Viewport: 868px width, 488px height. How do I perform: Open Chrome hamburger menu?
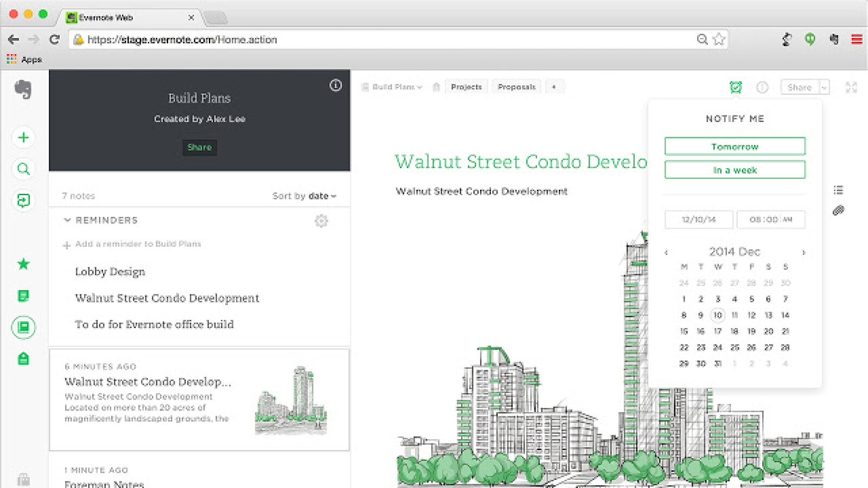pyautogui.click(x=857, y=39)
